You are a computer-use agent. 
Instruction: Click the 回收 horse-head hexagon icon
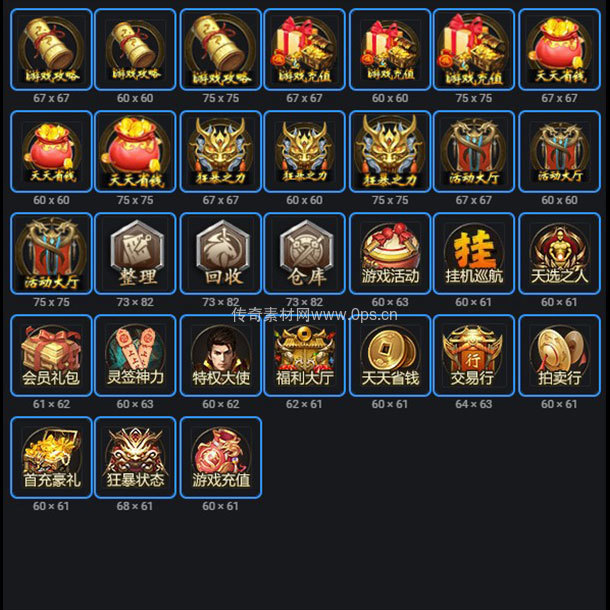(221, 253)
